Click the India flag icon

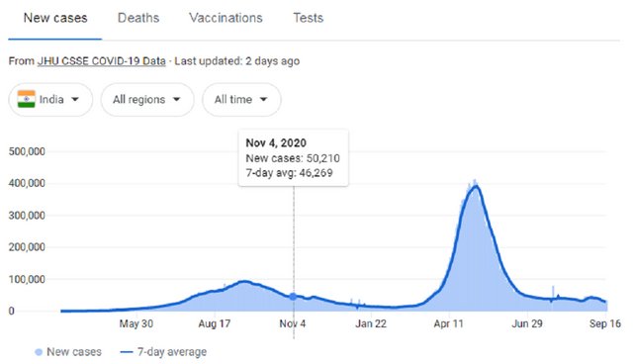coord(27,99)
